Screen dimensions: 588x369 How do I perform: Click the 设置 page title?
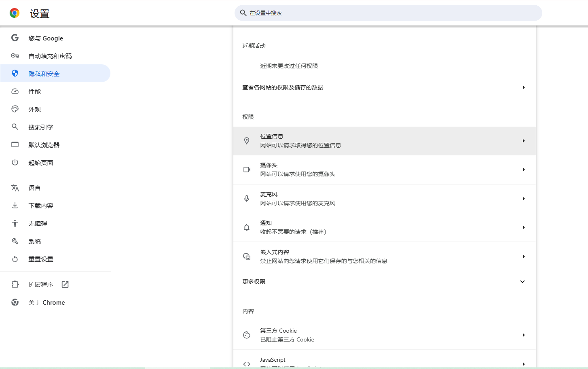[40, 14]
